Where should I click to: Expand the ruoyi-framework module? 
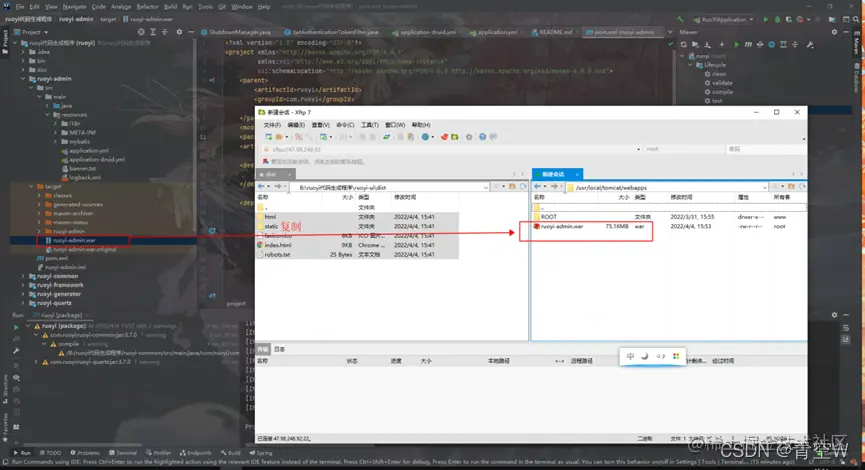(24, 285)
